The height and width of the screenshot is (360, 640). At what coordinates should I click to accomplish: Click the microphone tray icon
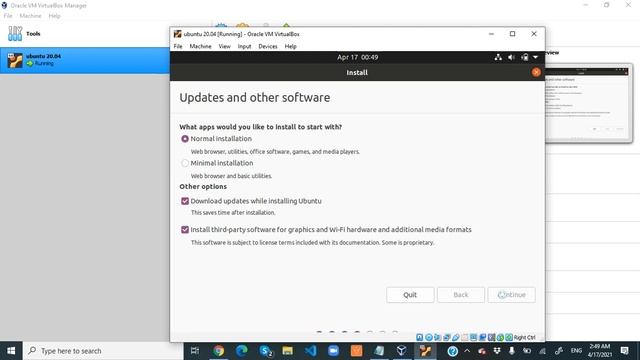[512, 351]
